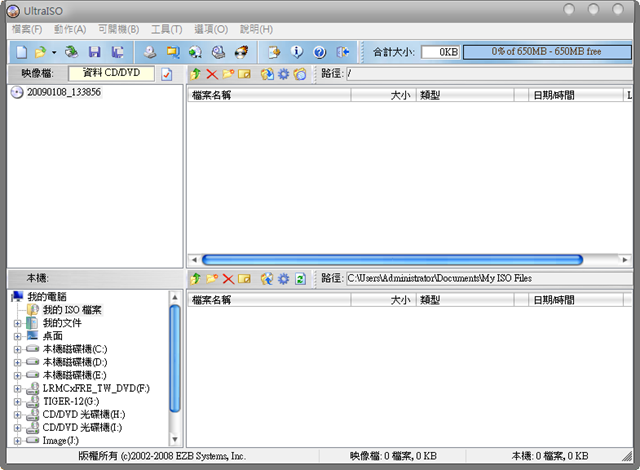
Task: Click the red Delete X in image toolbar
Action: click(212, 74)
